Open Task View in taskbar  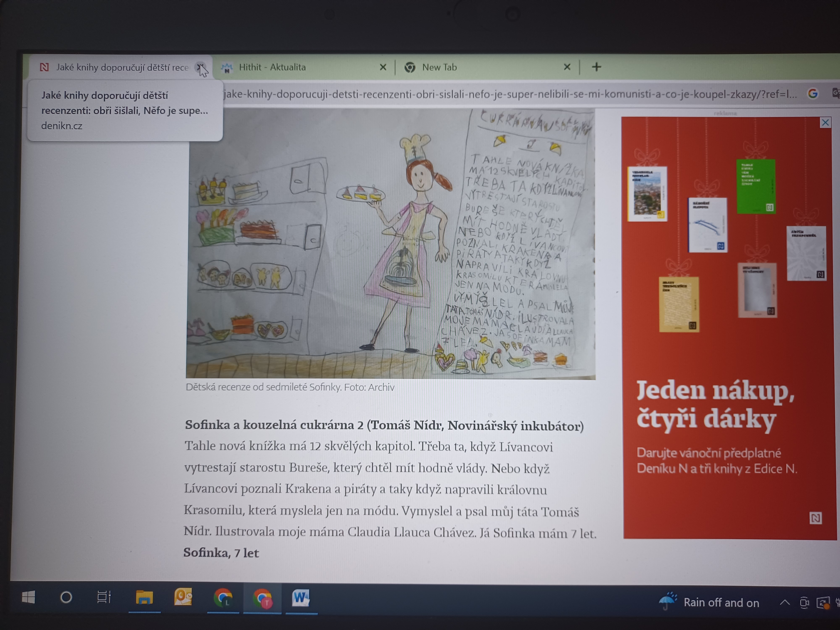pyautogui.click(x=104, y=597)
